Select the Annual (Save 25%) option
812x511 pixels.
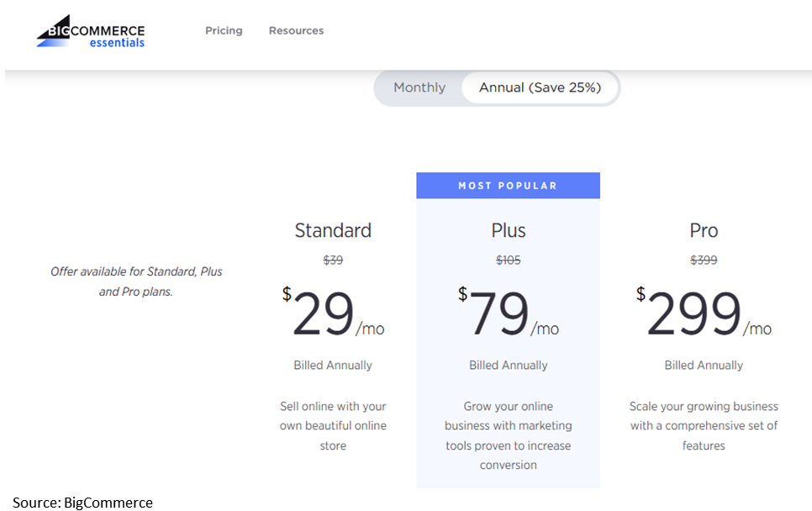point(540,87)
